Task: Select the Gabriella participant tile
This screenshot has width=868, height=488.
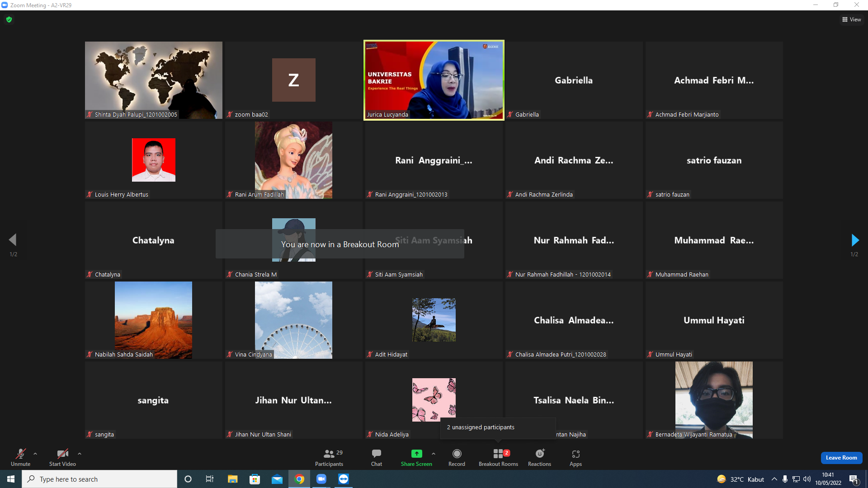Action: (x=574, y=80)
